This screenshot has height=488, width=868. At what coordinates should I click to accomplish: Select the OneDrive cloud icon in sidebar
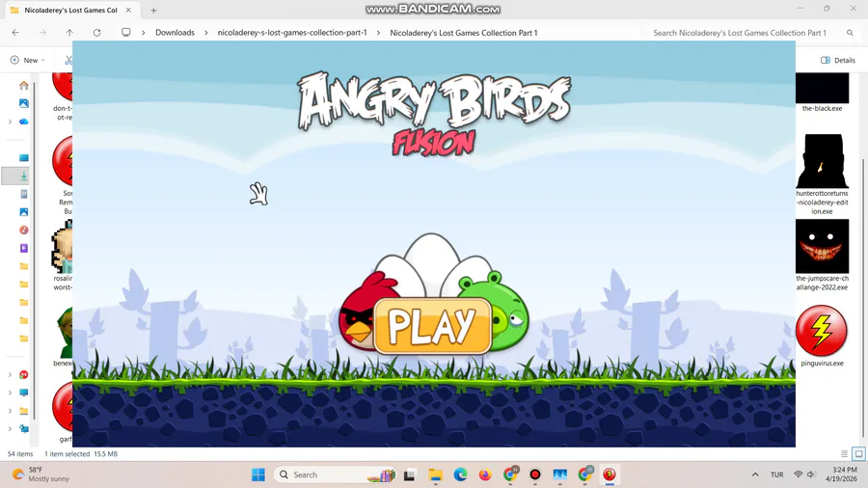point(24,122)
